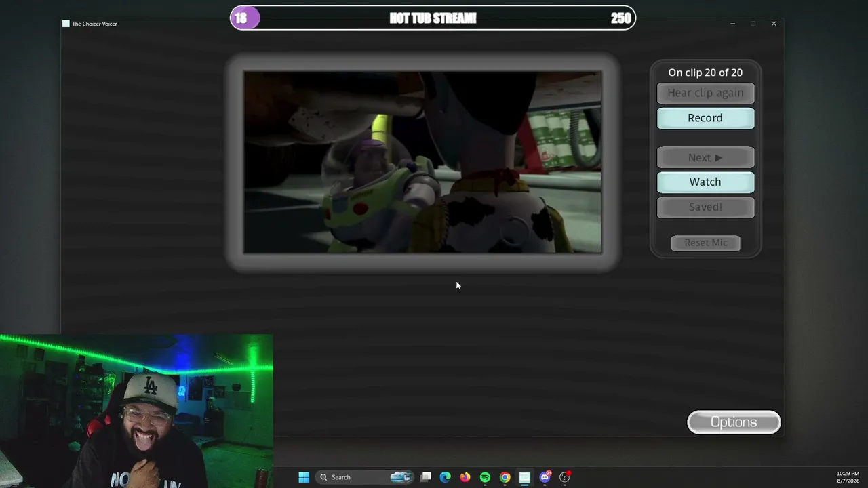Open Firefox from the taskbar
868x488 pixels.
pos(465,477)
